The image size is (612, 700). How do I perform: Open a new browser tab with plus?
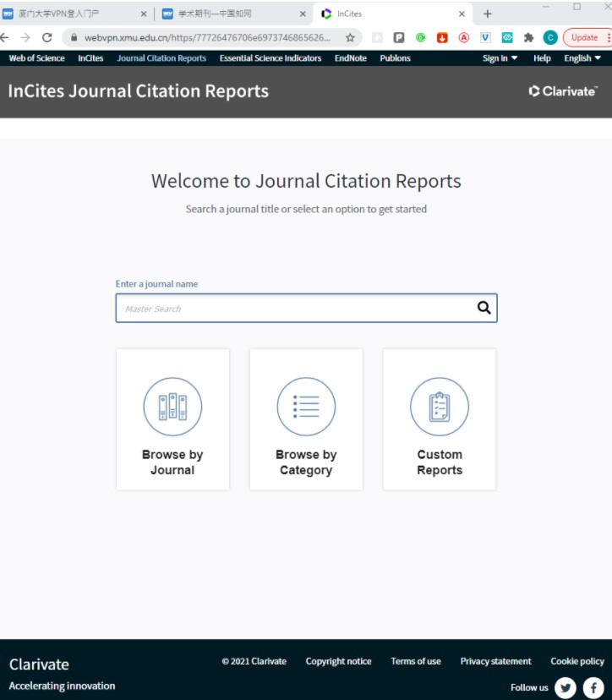tap(488, 14)
